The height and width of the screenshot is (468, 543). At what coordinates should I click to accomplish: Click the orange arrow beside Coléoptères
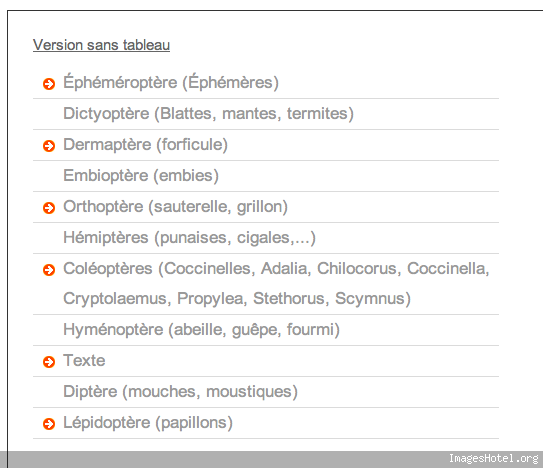pos(49,270)
